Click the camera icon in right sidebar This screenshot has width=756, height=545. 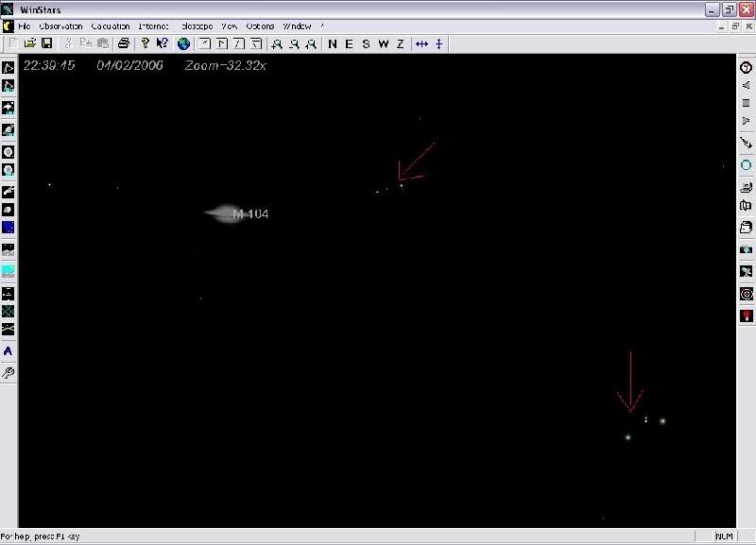coord(747,249)
